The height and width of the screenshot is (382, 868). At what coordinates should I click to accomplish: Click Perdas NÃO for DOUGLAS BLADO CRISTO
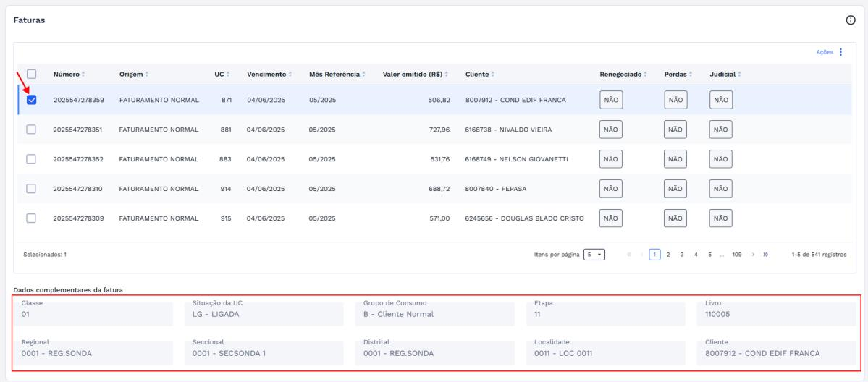tap(675, 218)
